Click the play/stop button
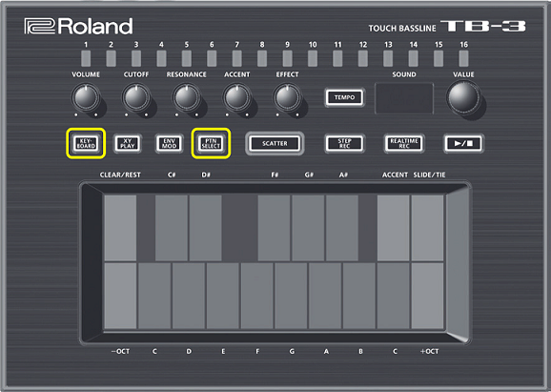 coord(463,143)
